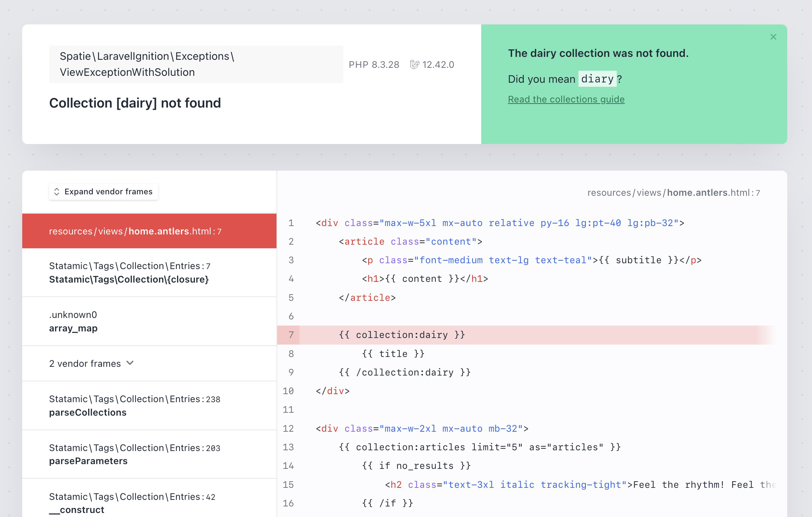Open the 2 vendor frames group
Screen dimensions: 812x517
[x=85, y=364]
